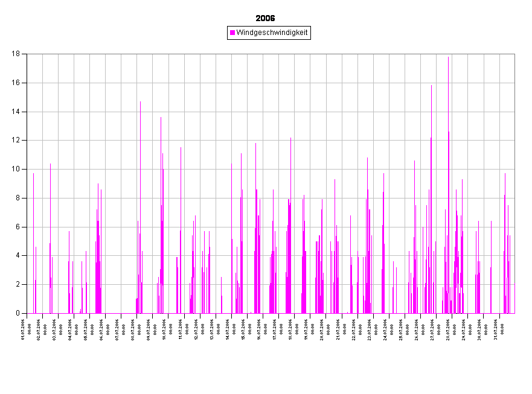532x394 pixels.
Task: Select the Windgeschwindigkeit legend label text
Action: pos(272,33)
